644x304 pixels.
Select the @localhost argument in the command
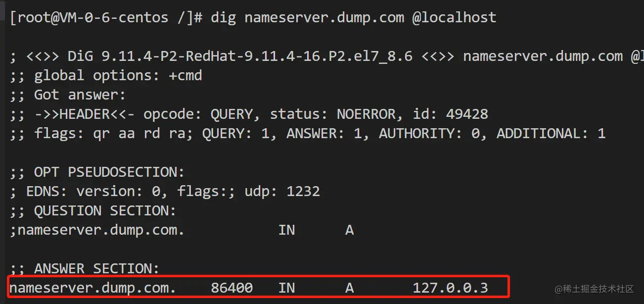tap(455, 18)
